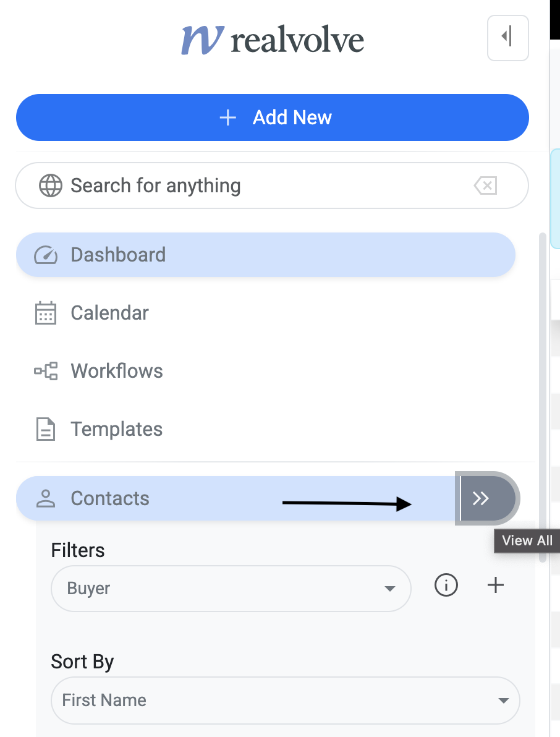The width and height of the screenshot is (560, 737).
Task: Open the Dashboard menu item
Action: click(117, 255)
